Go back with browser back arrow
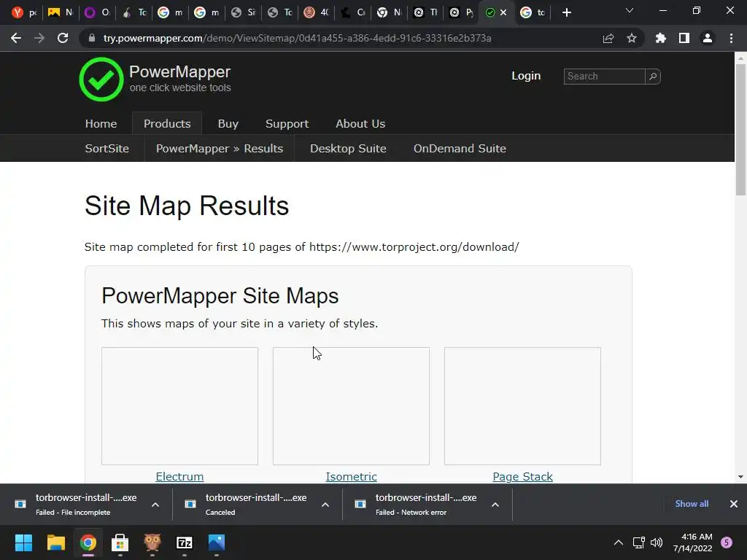 click(x=16, y=38)
